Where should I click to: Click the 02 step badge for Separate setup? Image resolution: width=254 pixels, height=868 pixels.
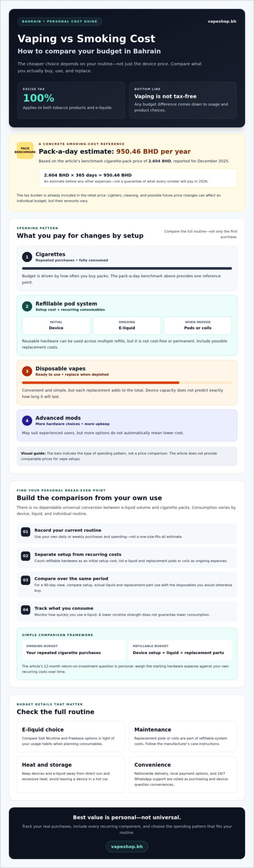point(26,556)
